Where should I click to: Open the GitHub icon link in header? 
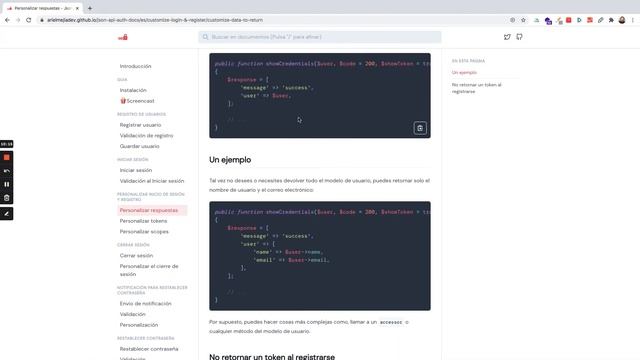click(x=519, y=37)
